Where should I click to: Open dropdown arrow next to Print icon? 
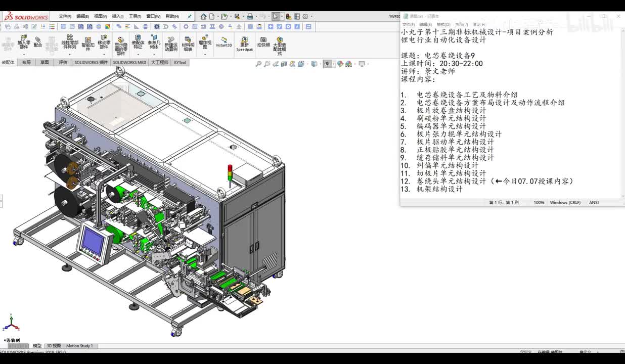pyautogui.click(x=256, y=17)
